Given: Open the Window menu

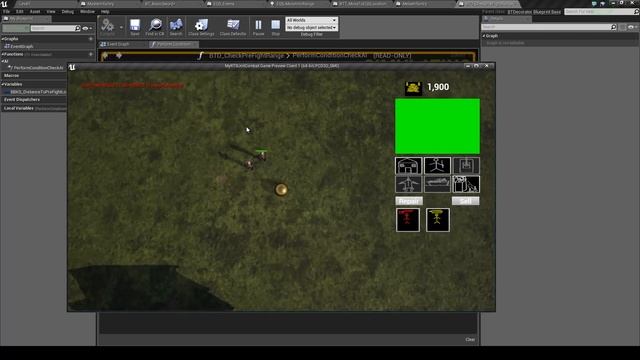Looking at the screenshot, I should pyautogui.click(x=87, y=11).
